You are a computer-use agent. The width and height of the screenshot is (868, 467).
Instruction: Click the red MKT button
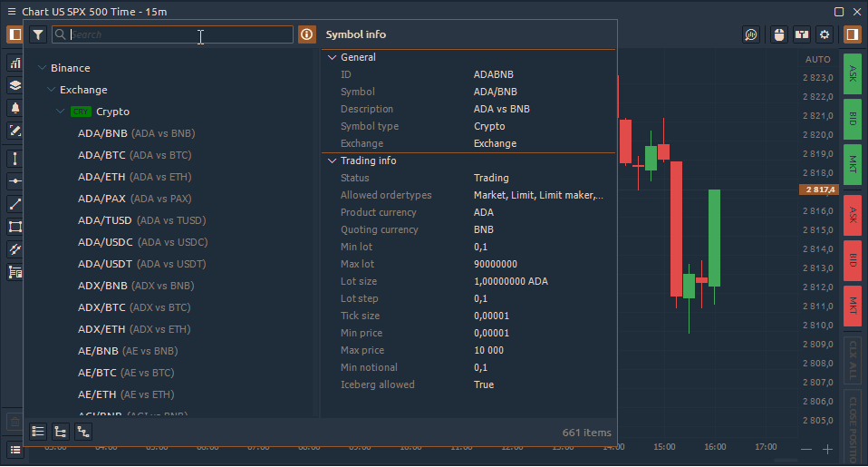click(852, 306)
